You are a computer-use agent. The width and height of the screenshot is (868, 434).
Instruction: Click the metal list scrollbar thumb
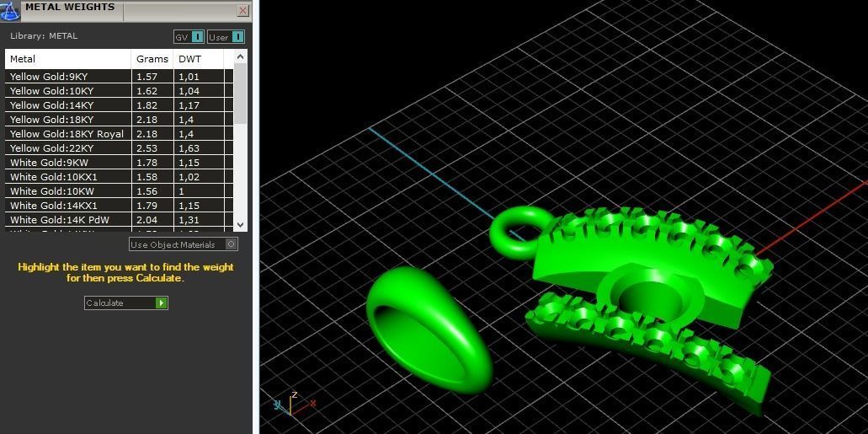tap(240, 93)
